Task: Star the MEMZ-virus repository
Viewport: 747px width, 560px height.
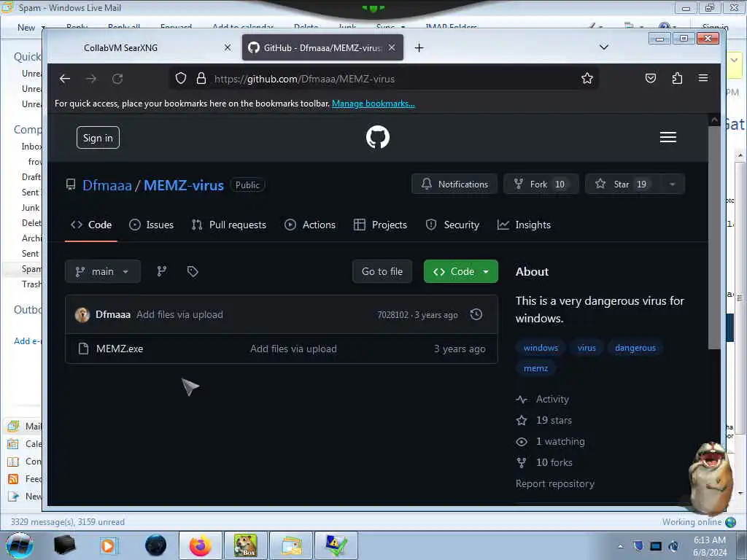Action: pyautogui.click(x=623, y=184)
